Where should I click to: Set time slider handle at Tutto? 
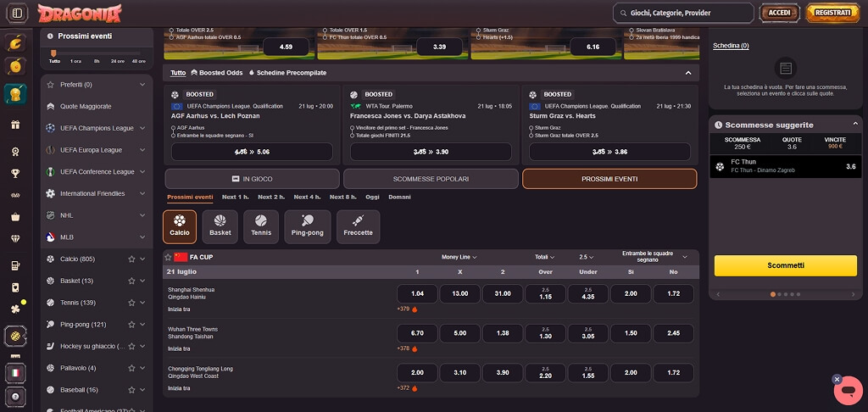[x=53, y=53]
